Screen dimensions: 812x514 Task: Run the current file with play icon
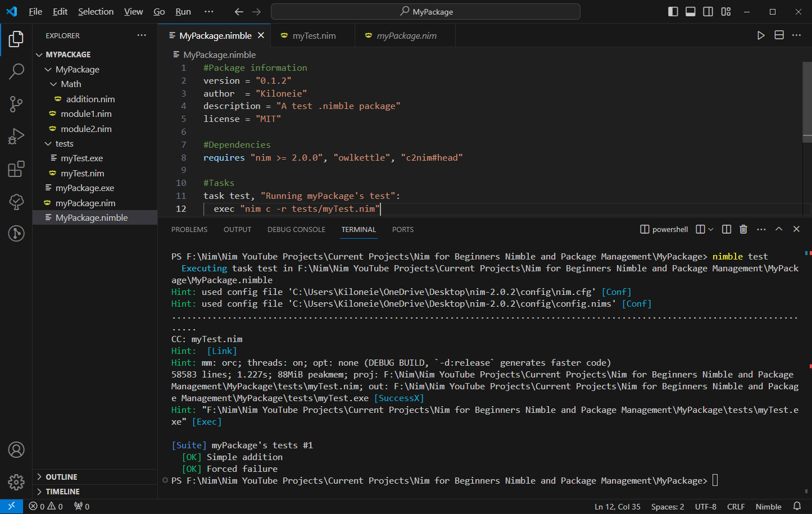tap(761, 35)
